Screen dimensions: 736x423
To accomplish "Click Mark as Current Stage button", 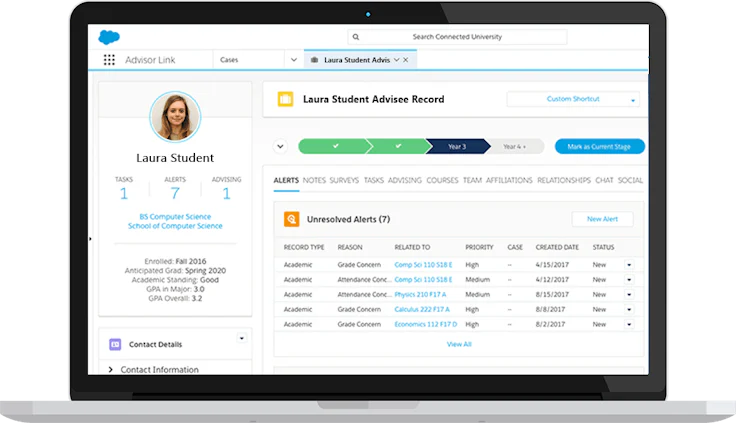I will [599, 146].
